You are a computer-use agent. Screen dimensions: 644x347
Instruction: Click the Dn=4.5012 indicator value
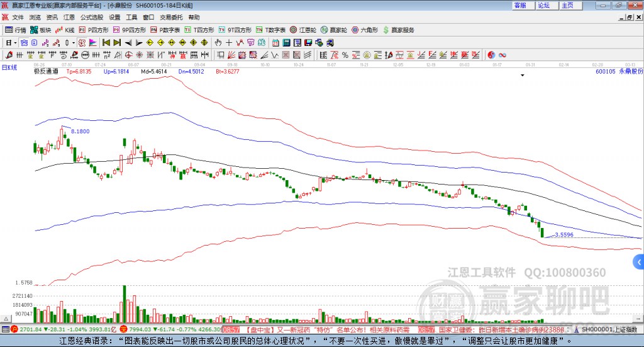191,71
